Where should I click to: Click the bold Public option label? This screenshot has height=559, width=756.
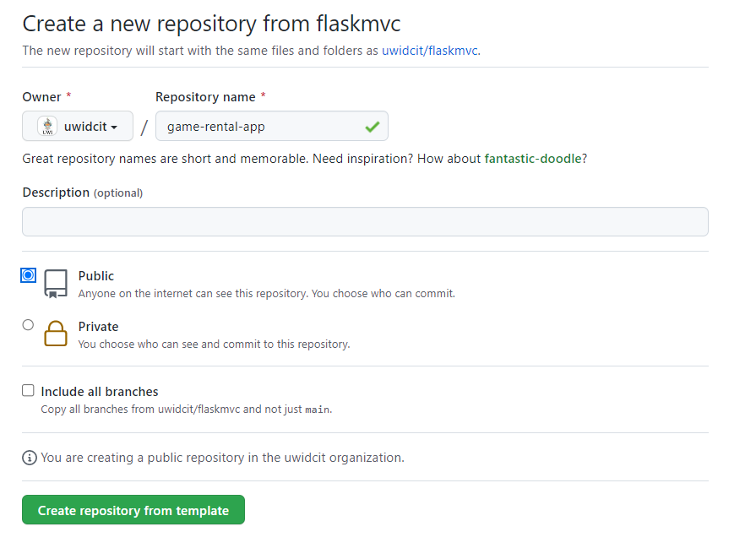tap(96, 276)
